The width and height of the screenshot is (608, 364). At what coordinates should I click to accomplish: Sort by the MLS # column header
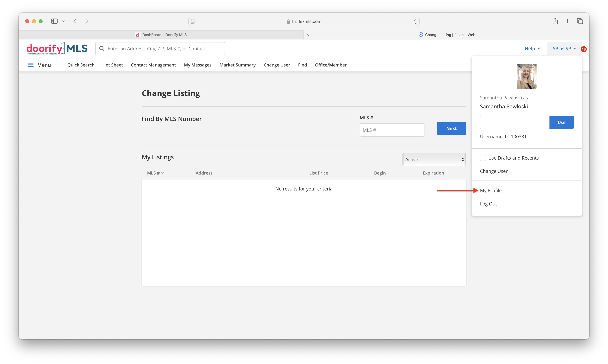point(155,173)
